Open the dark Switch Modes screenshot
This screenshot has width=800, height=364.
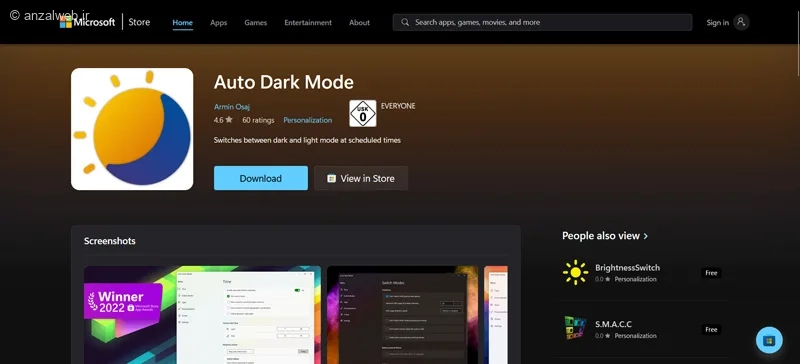point(403,314)
